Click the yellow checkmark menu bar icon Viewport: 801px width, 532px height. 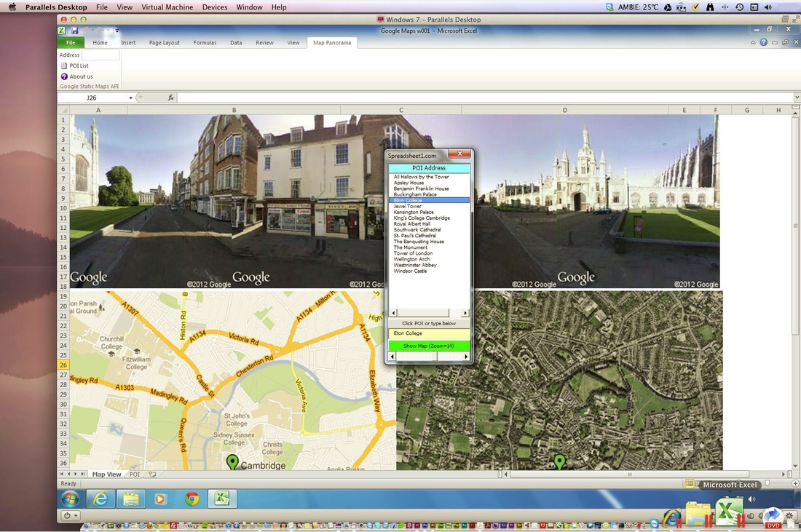point(695,7)
